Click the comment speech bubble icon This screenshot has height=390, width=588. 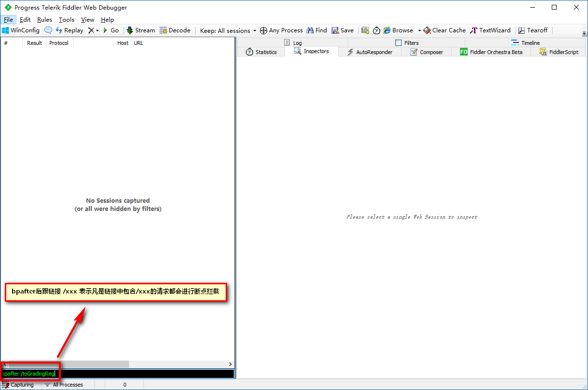pyautogui.click(x=48, y=30)
